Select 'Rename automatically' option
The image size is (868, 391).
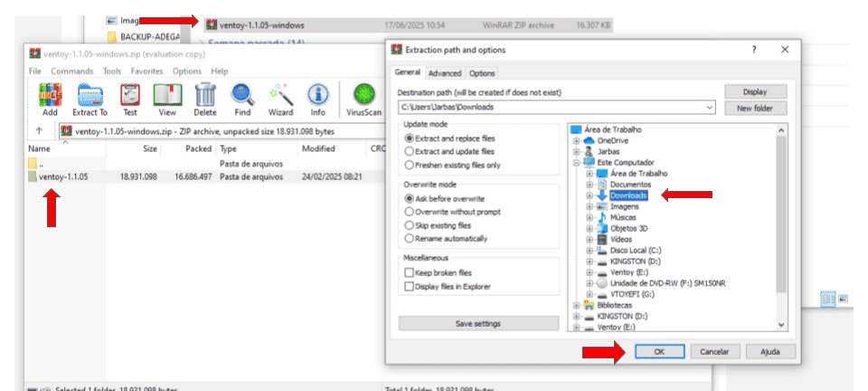[x=410, y=239]
